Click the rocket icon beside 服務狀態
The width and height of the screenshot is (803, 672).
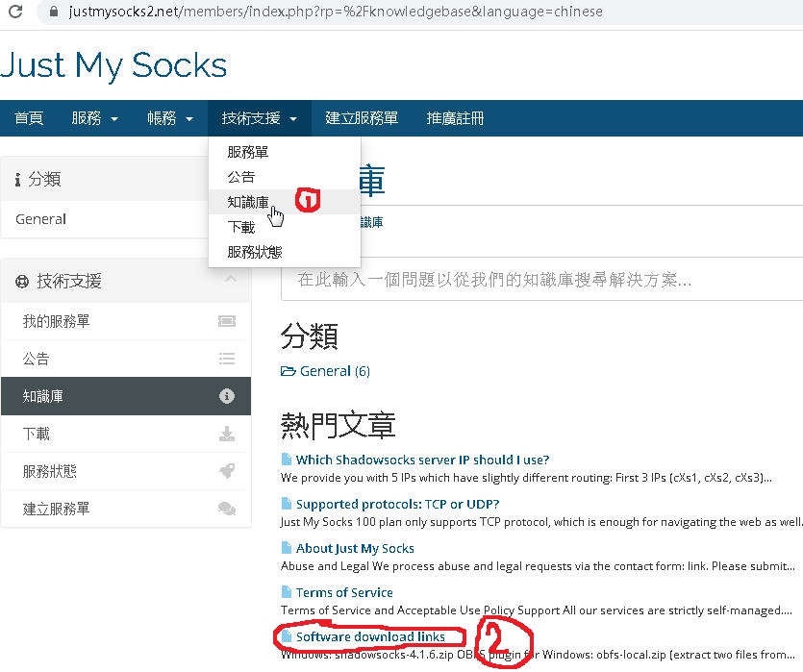tap(227, 471)
